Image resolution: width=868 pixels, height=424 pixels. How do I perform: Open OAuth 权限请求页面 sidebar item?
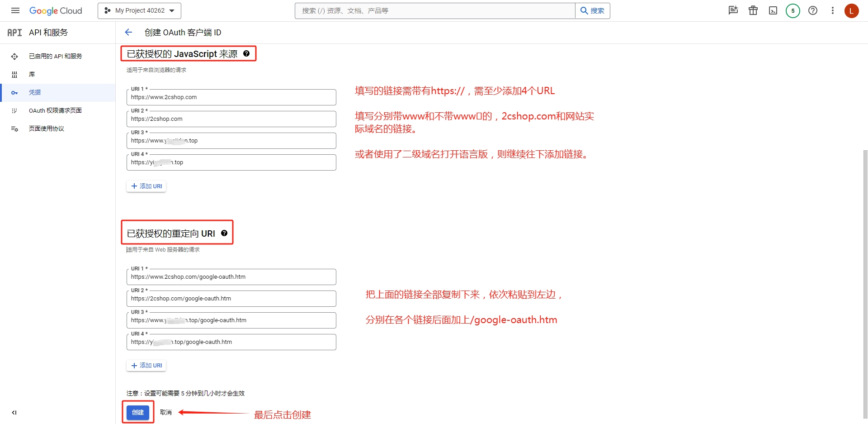[58, 110]
